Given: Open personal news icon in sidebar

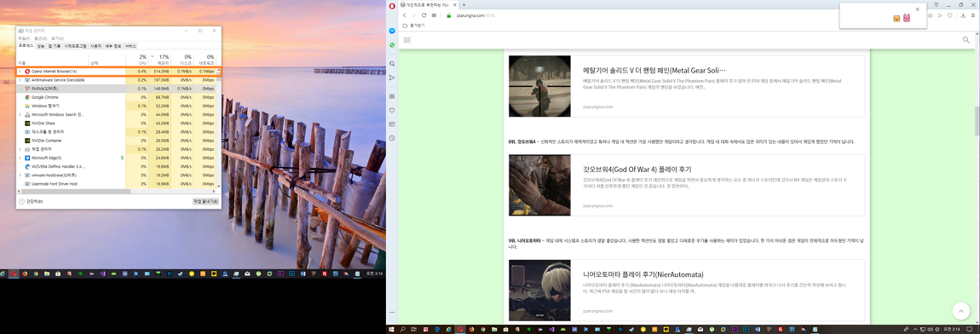Looking at the screenshot, I should [x=392, y=124].
